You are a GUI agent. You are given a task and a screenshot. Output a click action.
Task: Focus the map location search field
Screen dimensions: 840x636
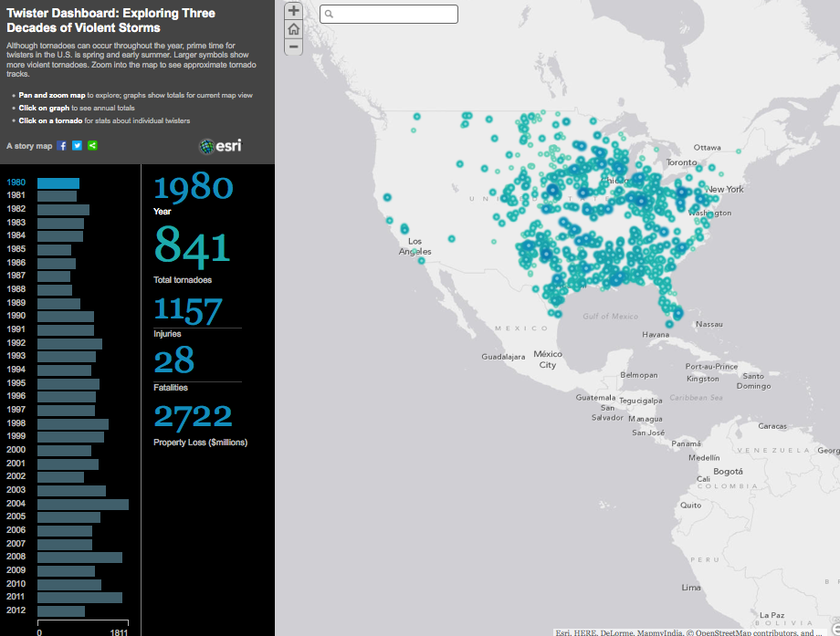tap(394, 15)
